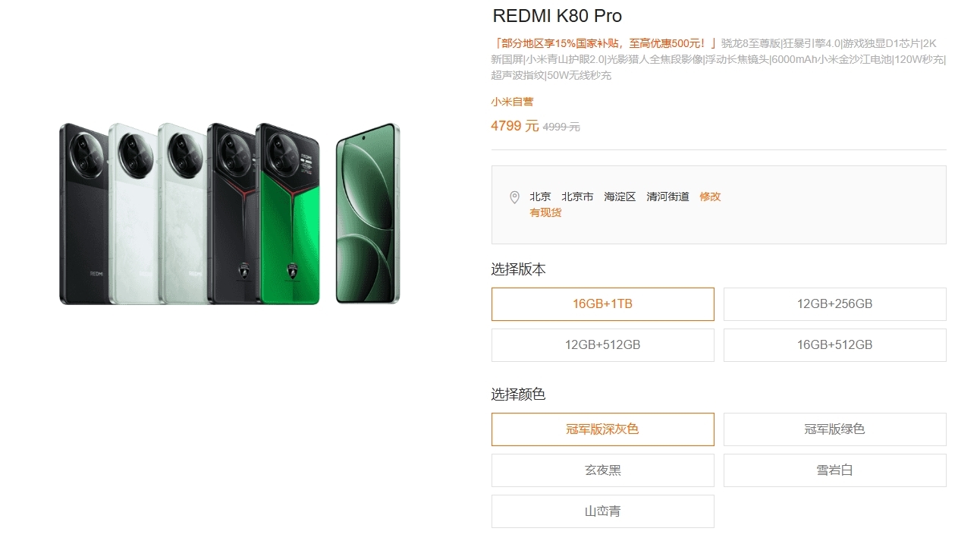Click the bright green champion edition phone
This screenshot has height=544, width=980.
click(x=290, y=228)
